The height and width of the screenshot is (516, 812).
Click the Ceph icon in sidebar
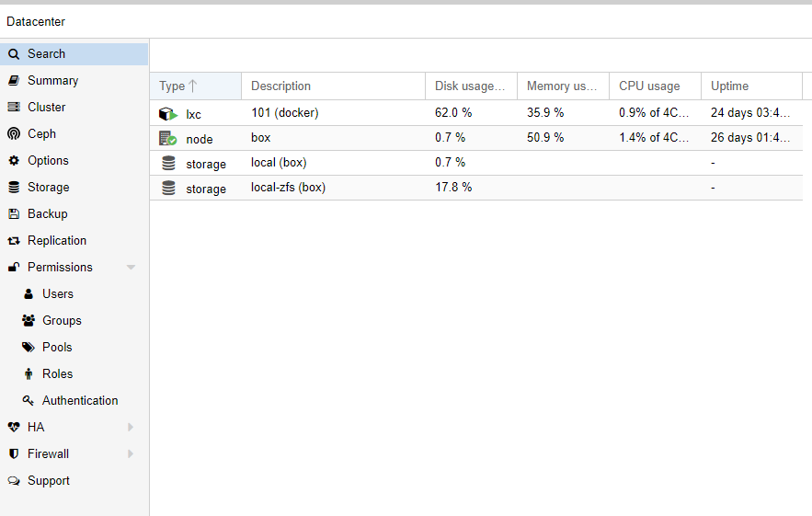coord(14,133)
